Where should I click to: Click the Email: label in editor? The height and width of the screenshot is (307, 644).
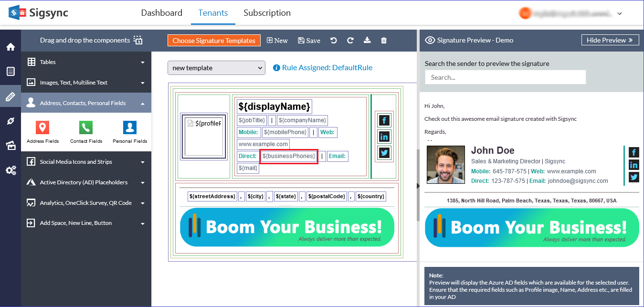coord(338,156)
